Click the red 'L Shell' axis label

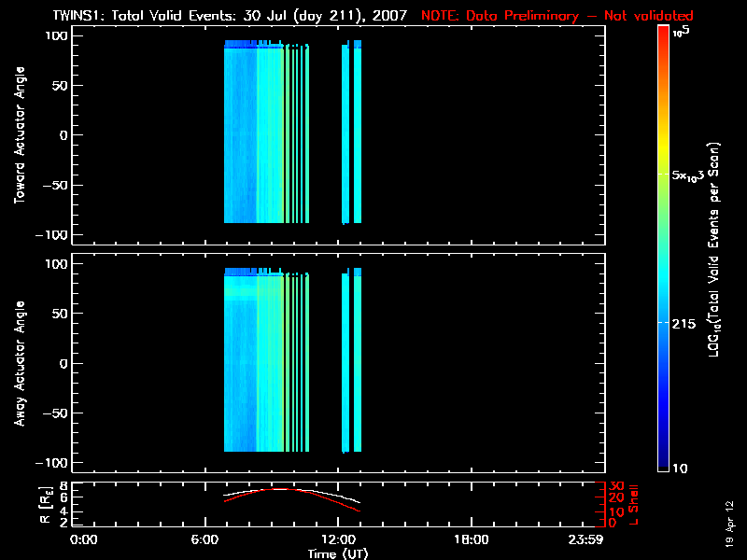click(x=635, y=504)
